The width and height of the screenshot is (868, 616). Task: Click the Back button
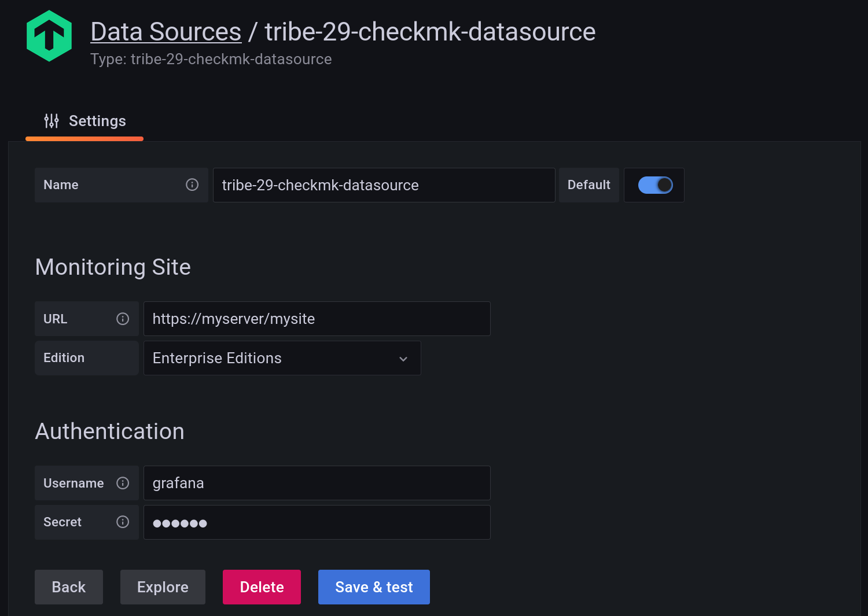click(x=69, y=587)
